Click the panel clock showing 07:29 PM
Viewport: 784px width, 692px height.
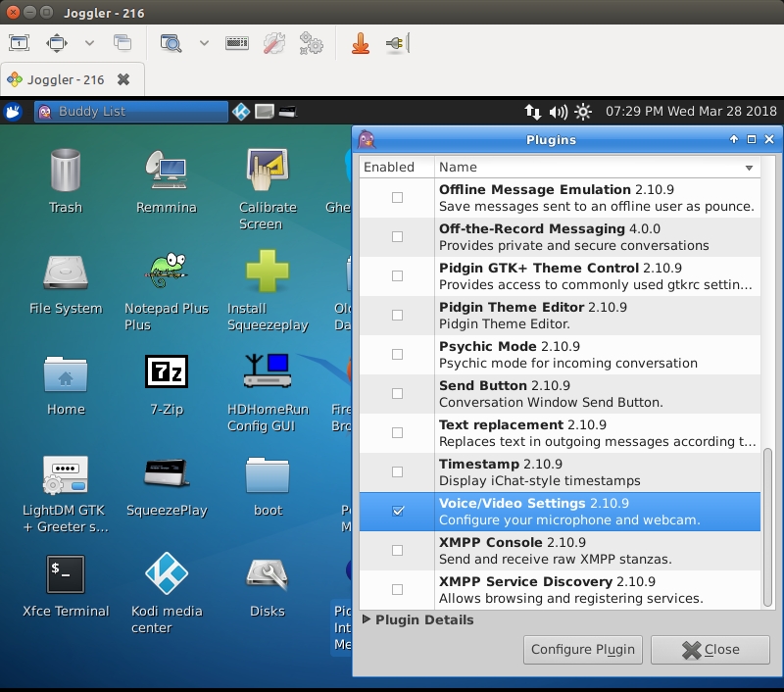[x=691, y=111]
